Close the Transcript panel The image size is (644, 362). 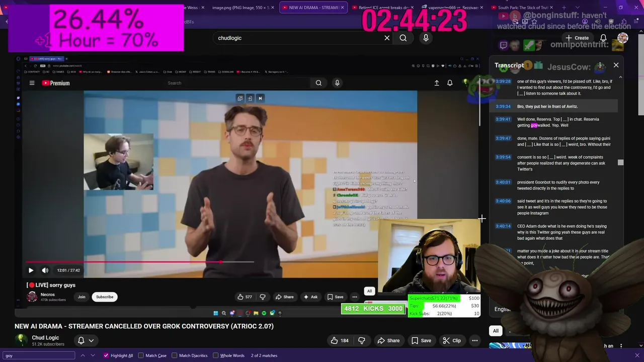click(x=616, y=65)
